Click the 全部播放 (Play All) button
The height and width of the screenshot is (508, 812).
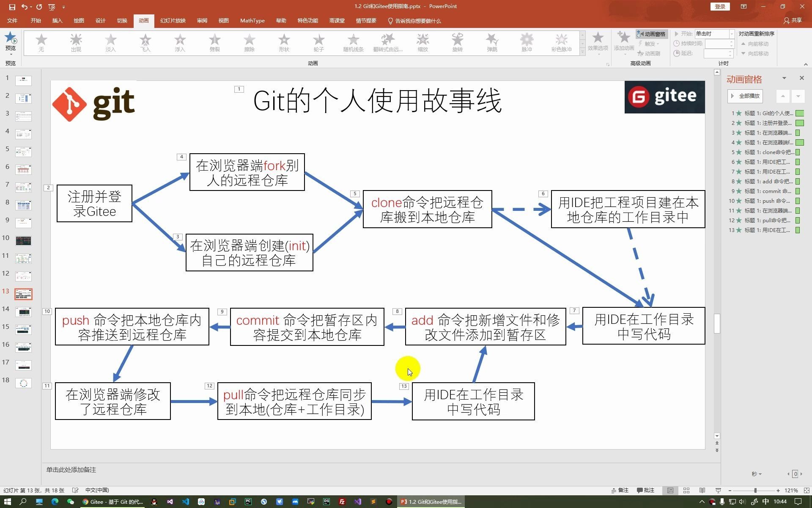[746, 96]
